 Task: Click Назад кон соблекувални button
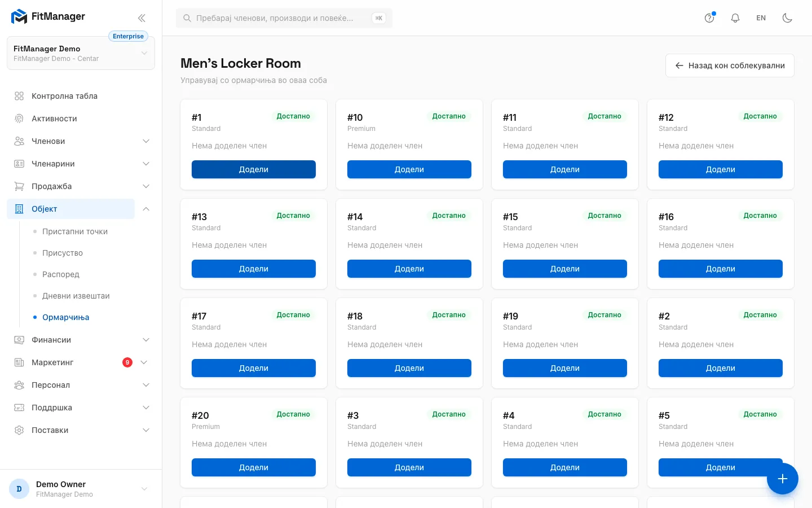click(x=730, y=65)
